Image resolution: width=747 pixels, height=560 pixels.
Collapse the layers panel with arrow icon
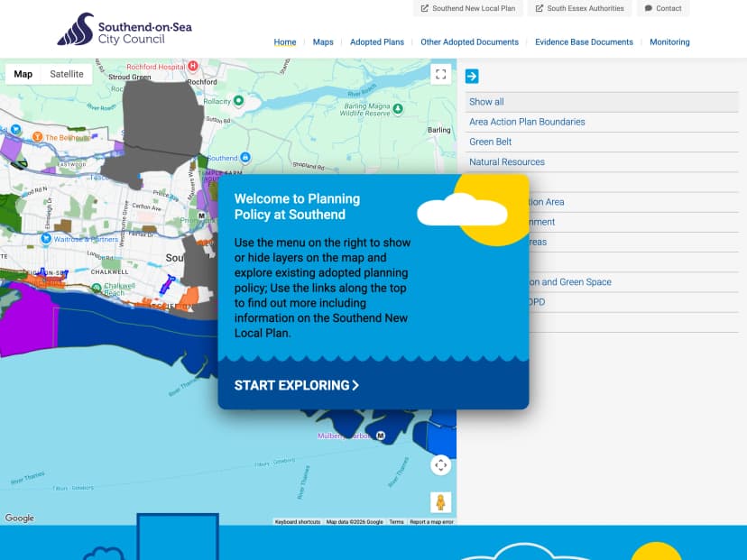(x=472, y=76)
